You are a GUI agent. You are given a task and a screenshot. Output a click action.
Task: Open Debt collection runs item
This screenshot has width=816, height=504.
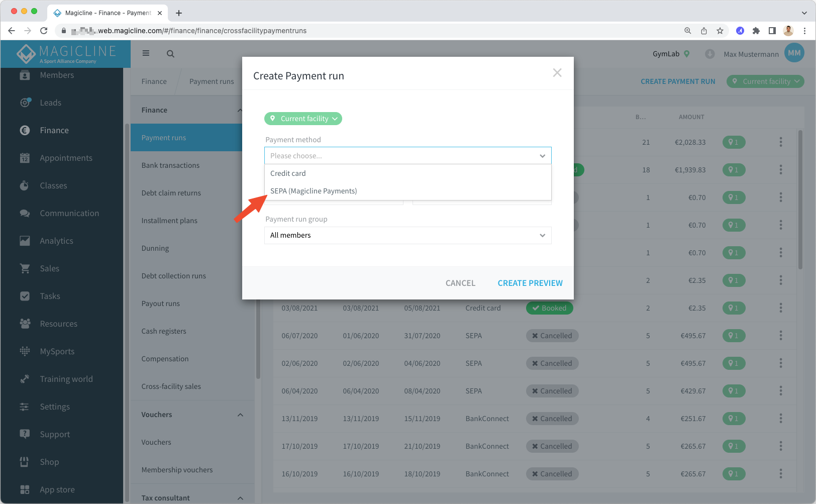pyautogui.click(x=173, y=276)
